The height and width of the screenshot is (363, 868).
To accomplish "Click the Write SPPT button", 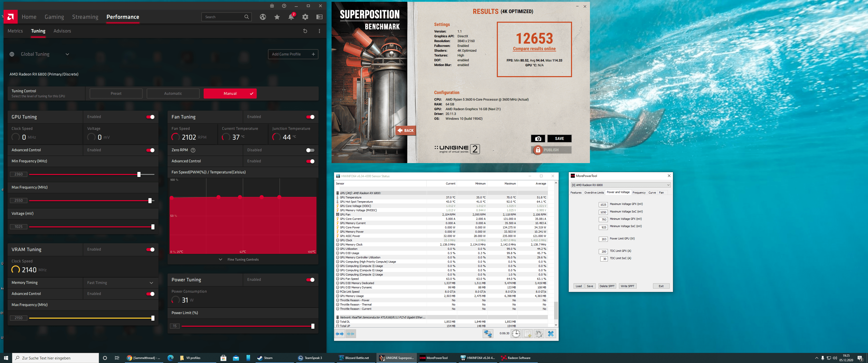I will click(x=627, y=286).
